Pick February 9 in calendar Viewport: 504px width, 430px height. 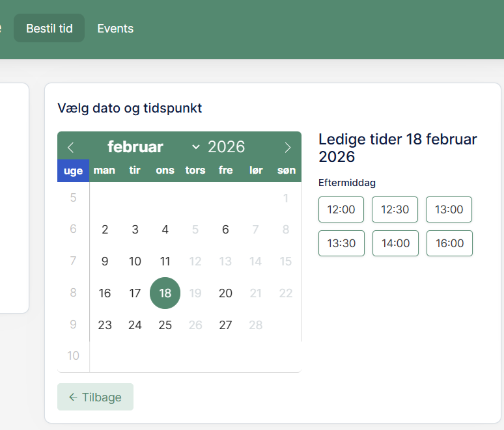pyautogui.click(x=105, y=261)
